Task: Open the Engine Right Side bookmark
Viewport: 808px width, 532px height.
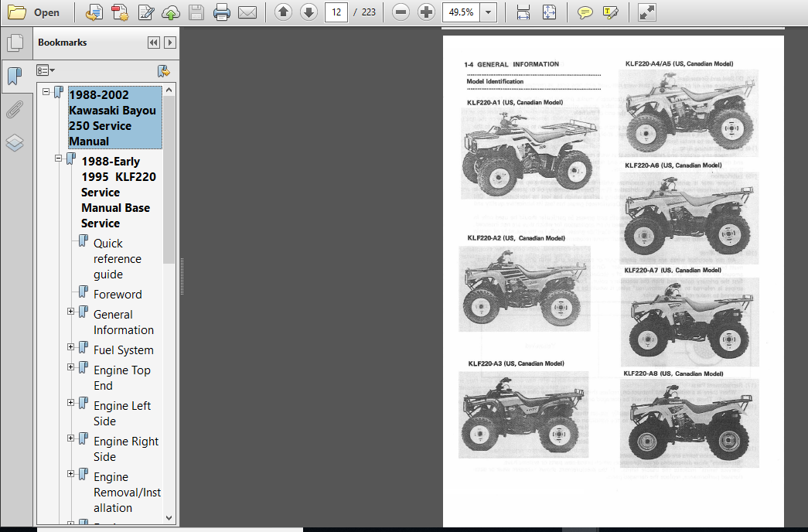Action: 126,449
